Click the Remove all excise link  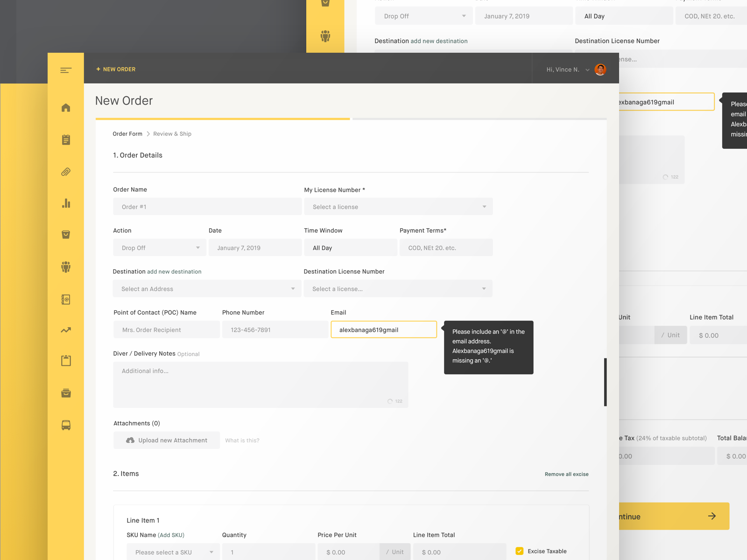(x=566, y=474)
